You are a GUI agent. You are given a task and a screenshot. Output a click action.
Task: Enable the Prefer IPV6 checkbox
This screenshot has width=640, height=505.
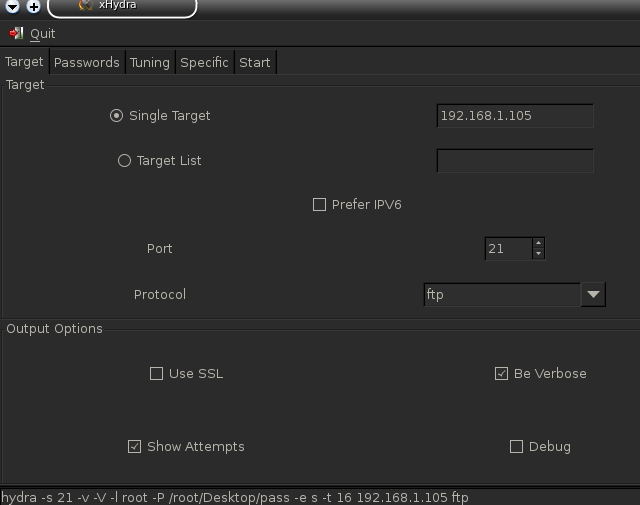pos(320,205)
